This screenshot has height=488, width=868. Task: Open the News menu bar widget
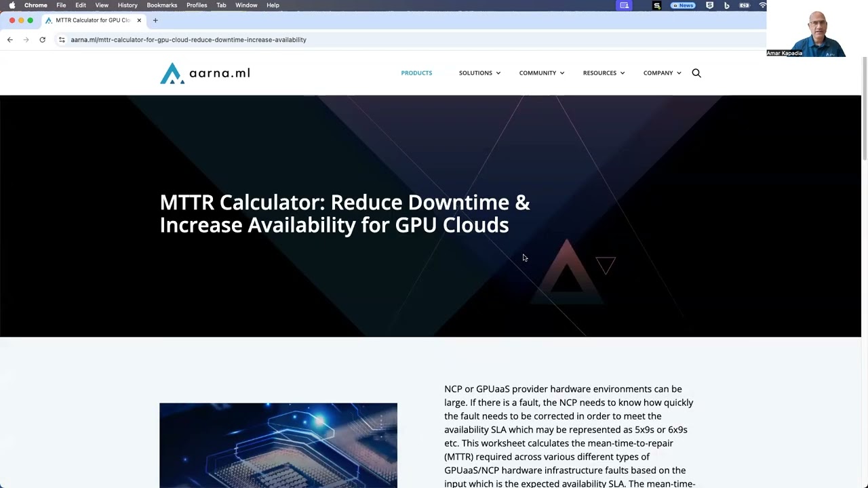(x=683, y=5)
